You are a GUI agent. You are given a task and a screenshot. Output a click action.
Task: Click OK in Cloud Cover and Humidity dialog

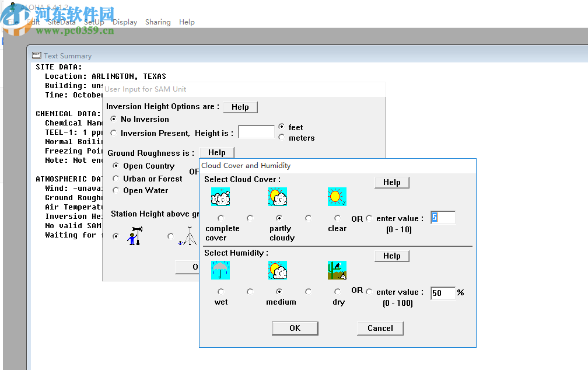point(295,329)
